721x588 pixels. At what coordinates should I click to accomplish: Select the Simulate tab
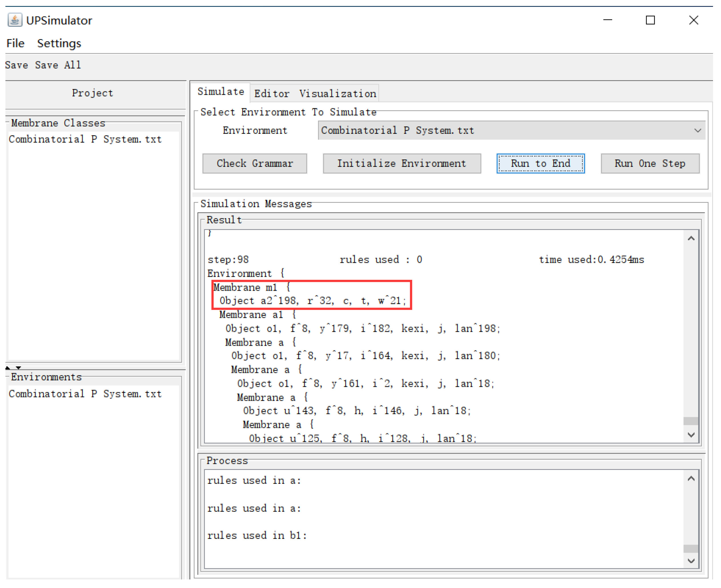pos(221,92)
